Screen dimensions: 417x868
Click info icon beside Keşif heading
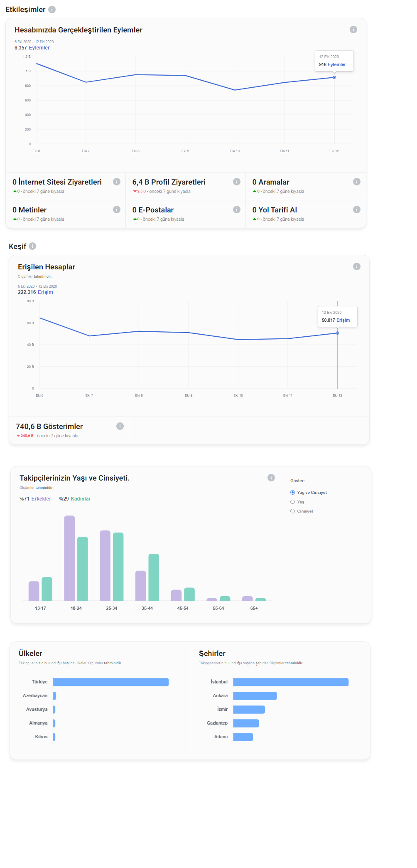(32, 246)
